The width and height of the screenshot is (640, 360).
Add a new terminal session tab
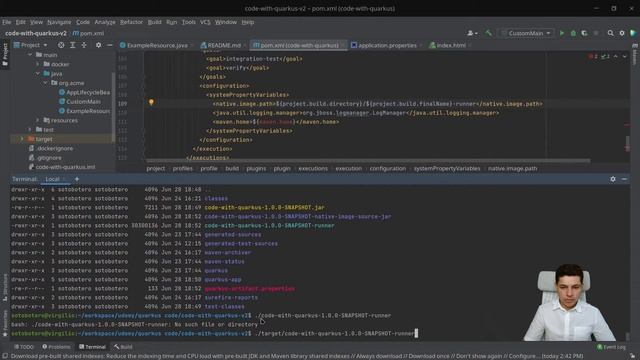point(76,179)
